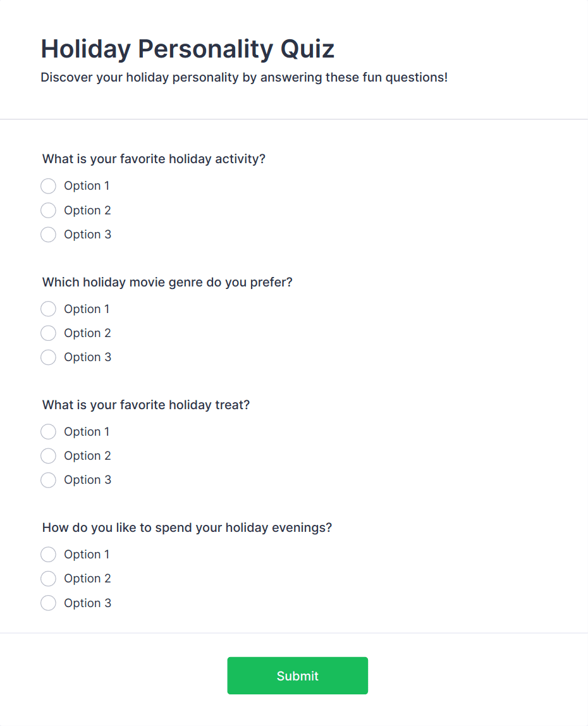Click the favorite holiday activity question text
The width and height of the screenshot is (588, 726).
pyautogui.click(x=153, y=159)
